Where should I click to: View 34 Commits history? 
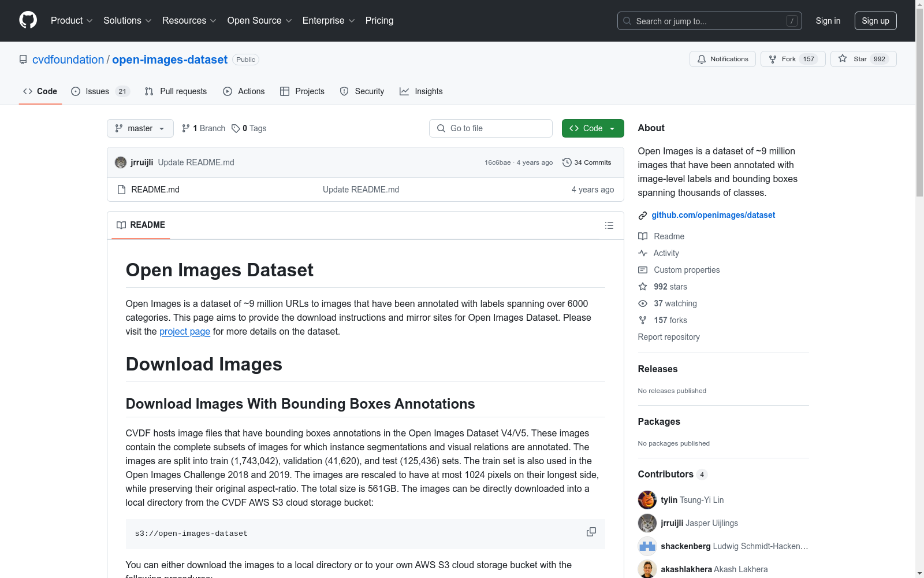587,162
